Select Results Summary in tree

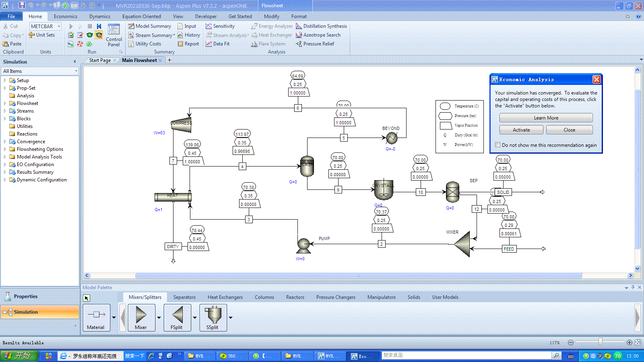(35, 172)
